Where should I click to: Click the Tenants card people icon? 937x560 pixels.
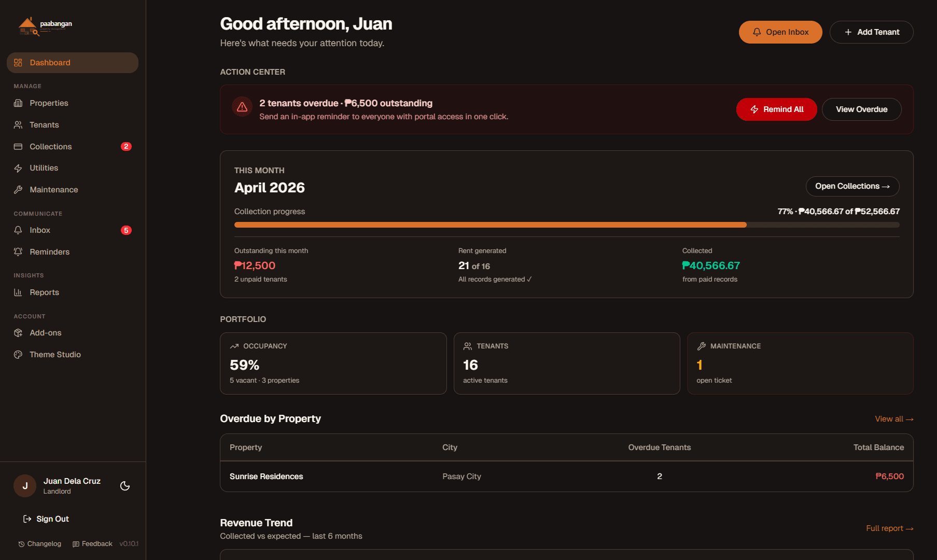coord(468,346)
